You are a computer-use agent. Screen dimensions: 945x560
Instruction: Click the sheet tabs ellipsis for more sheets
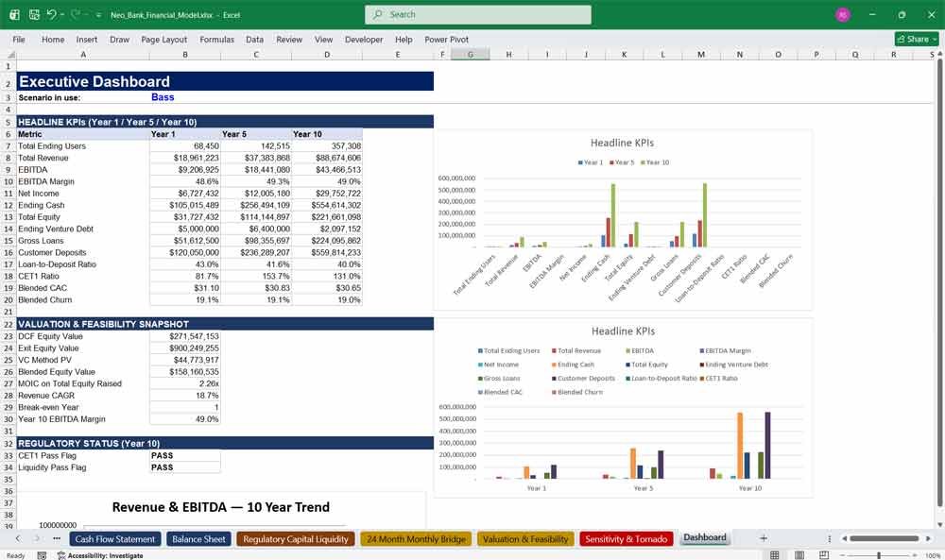tap(56, 539)
